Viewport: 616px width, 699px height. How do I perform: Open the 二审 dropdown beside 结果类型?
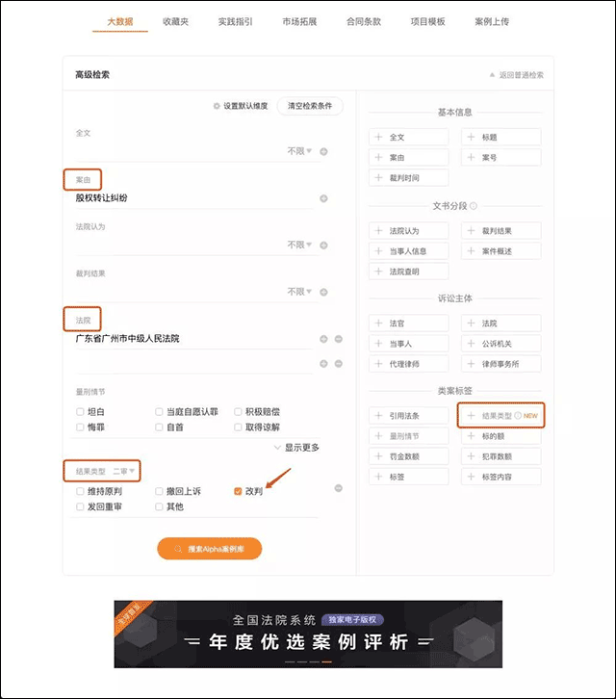125,471
